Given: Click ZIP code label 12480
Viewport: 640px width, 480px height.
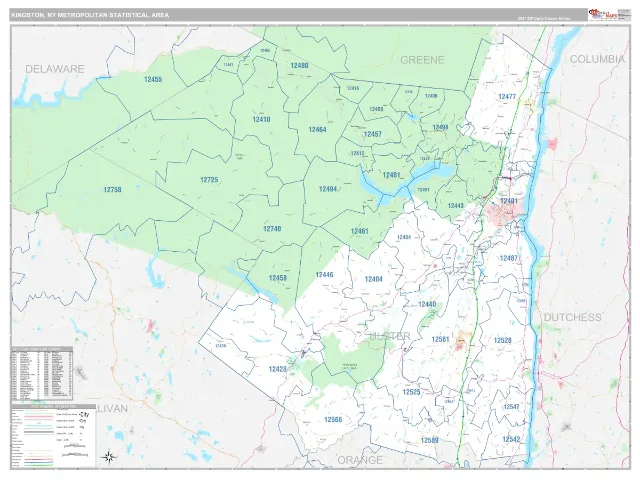Looking at the screenshot, I should click(x=299, y=65).
